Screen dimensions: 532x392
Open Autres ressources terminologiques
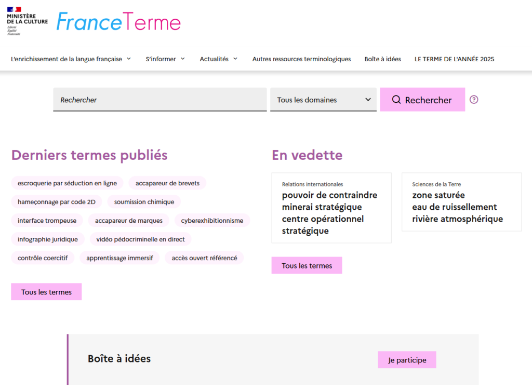pyautogui.click(x=301, y=59)
